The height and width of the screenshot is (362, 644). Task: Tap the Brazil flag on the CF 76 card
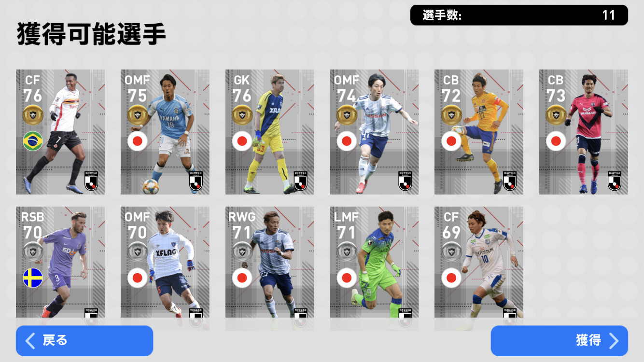(33, 141)
